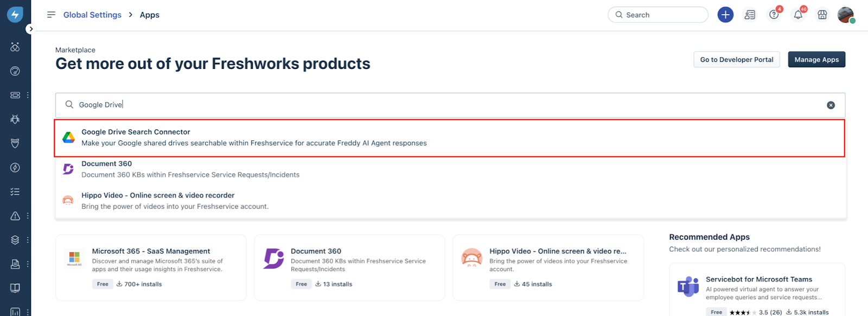Click the Free tag on Microsoft 365 card
Image resolution: width=868 pixels, height=316 pixels.
pyautogui.click(x=103, y=284)
